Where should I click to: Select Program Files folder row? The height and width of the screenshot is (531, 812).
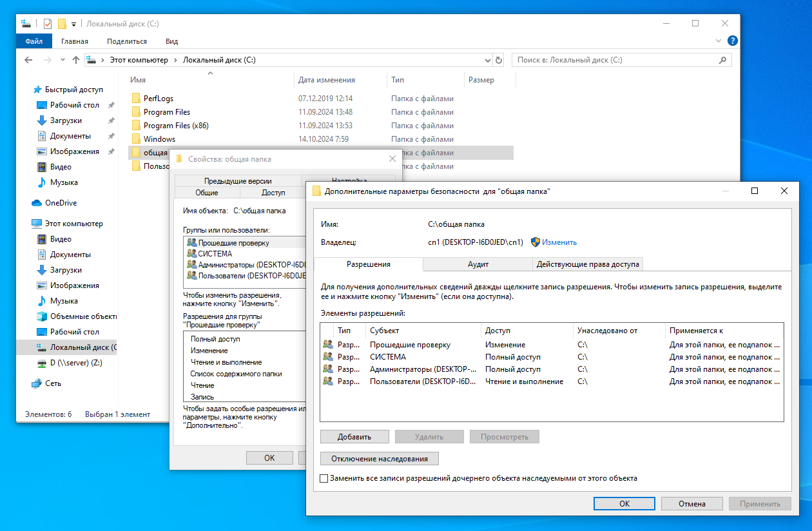(320, 112)
